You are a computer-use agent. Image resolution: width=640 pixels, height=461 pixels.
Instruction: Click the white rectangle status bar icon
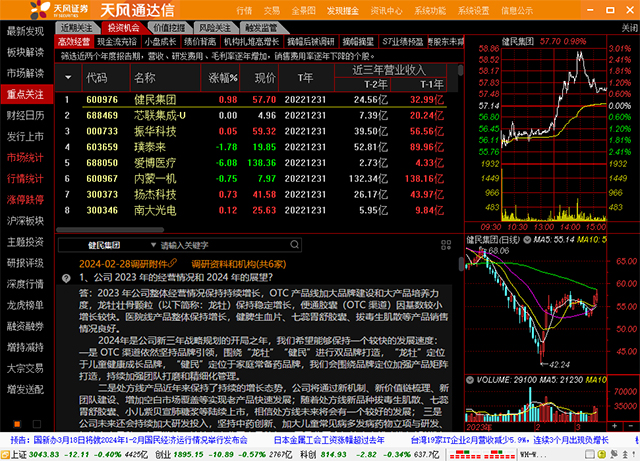(590, 454)
